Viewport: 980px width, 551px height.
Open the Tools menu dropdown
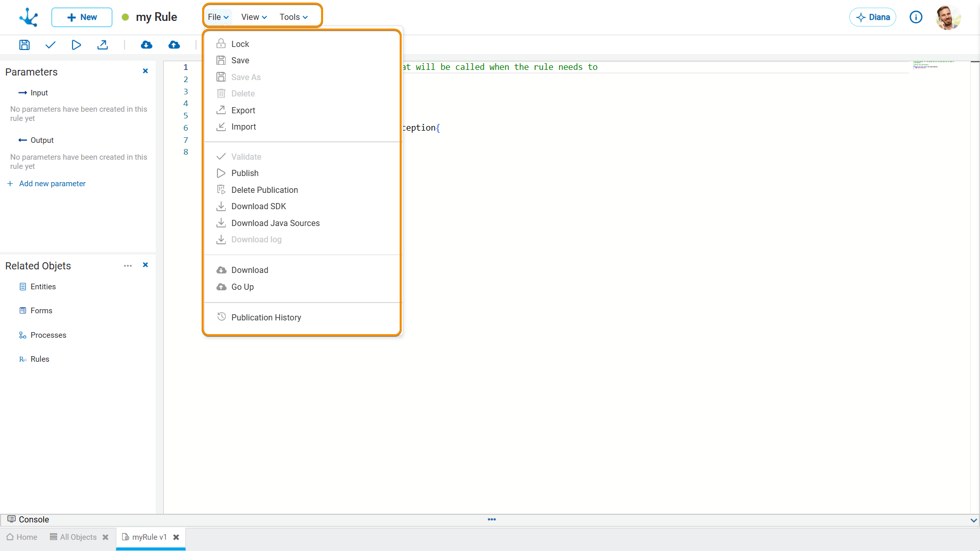pos(293,17)
